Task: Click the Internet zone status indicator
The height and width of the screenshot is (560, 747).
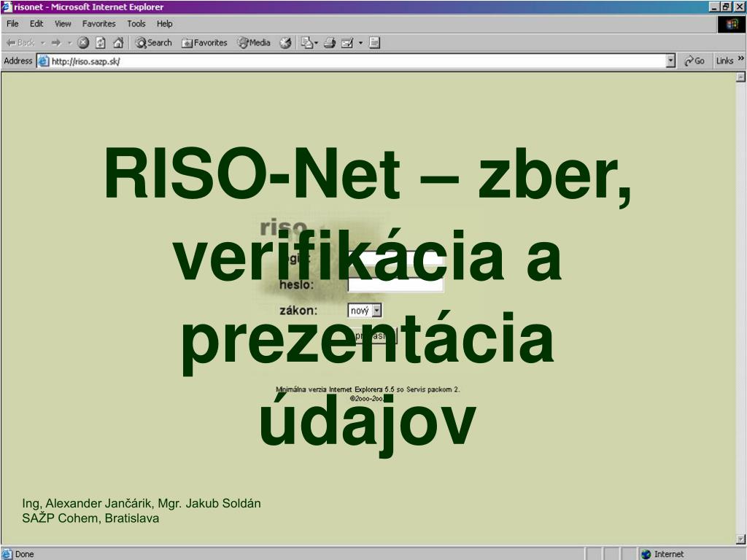Action: coord(662,554)
